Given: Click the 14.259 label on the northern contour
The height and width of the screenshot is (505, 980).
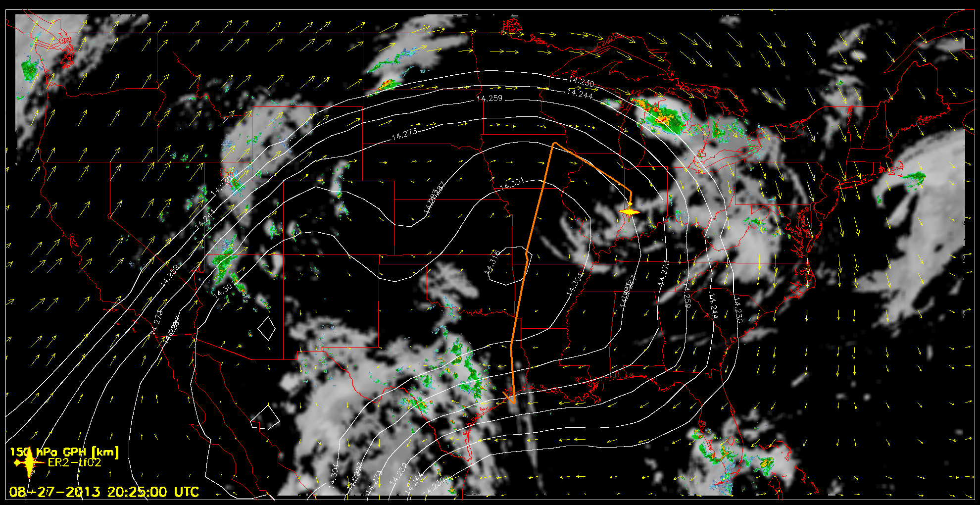Looking at the screenshot, I should [x=489, y=99].
